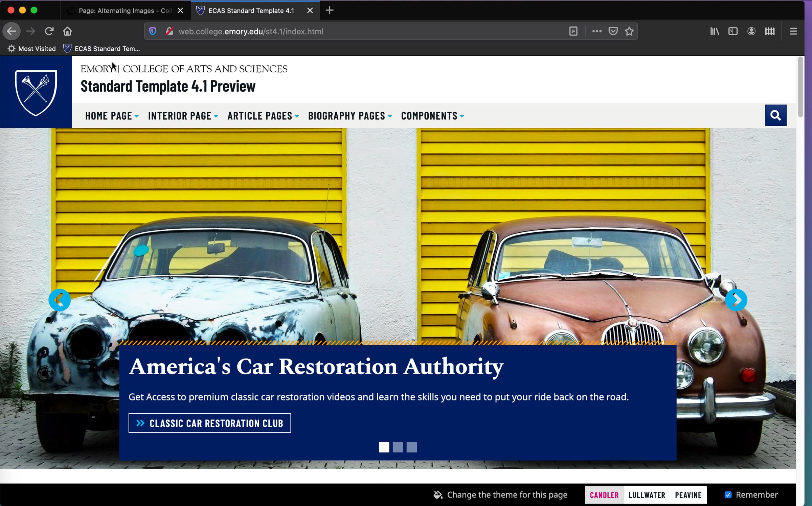Save the page to Pocket

click(x=613, y=31)
